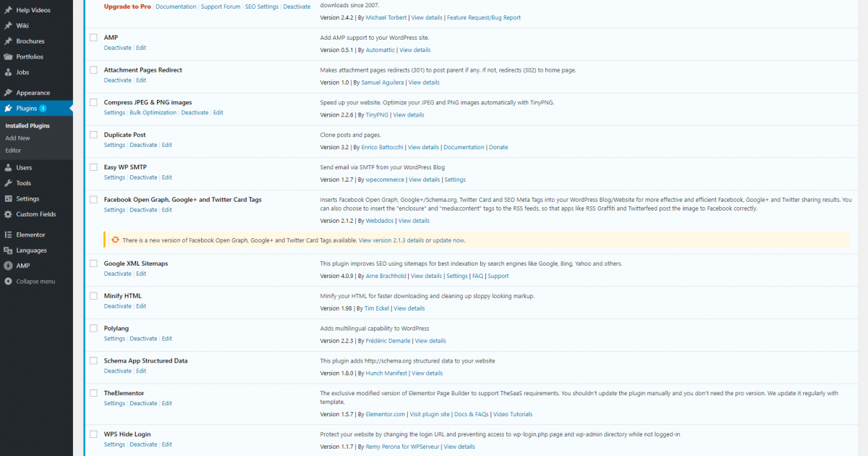Open Duplicate Post Settings link
This screenshot has width=868, height=456.
pyautogui.click(x=114, y=145)
